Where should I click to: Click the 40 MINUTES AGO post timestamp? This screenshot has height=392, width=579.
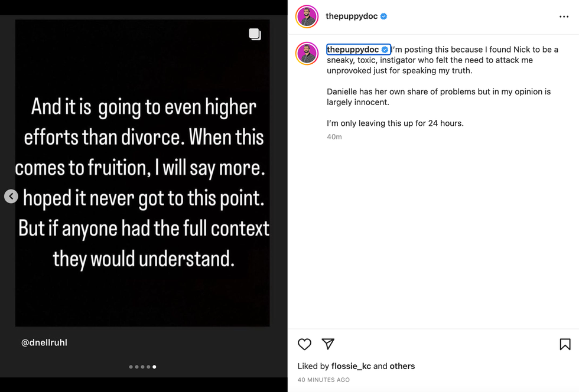click(x=323, y=380)
